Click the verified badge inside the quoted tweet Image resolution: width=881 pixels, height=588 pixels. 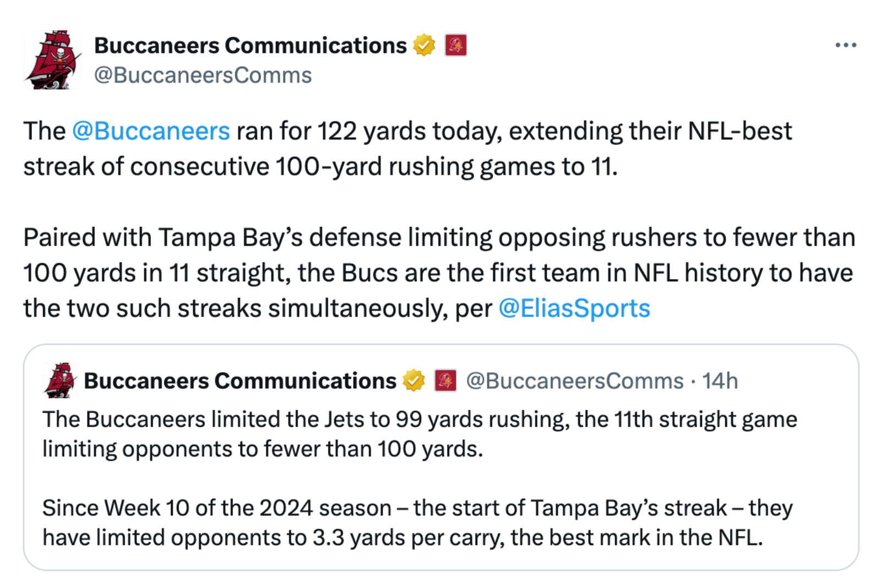tap(414, 380)
